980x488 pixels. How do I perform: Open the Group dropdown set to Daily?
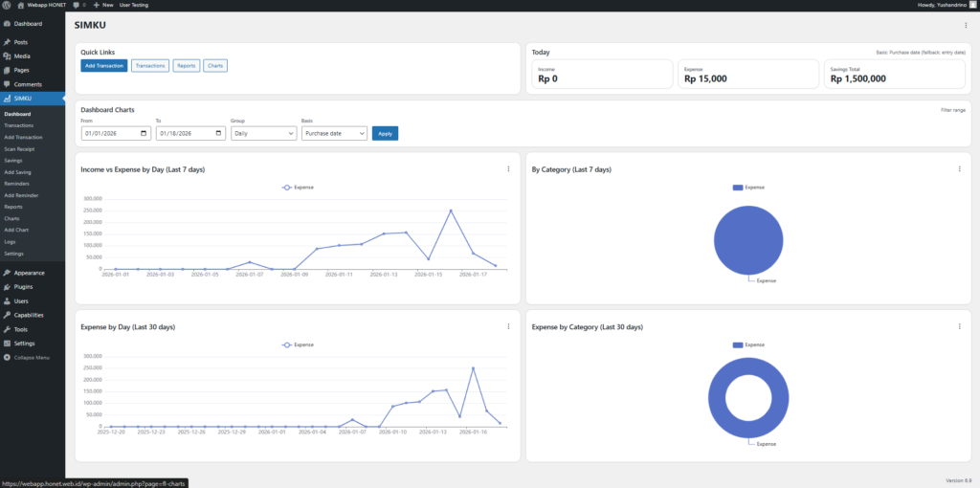[262, 134]
